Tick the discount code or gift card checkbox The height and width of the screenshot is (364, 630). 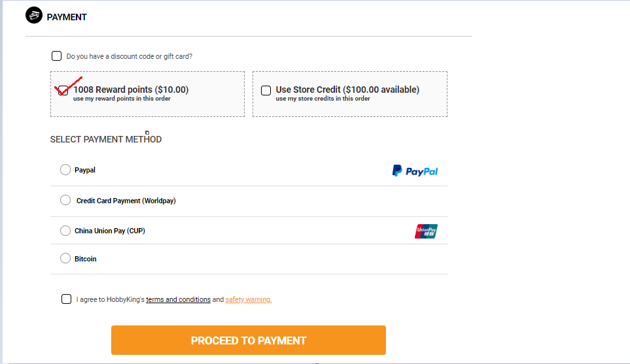point(57,56)
